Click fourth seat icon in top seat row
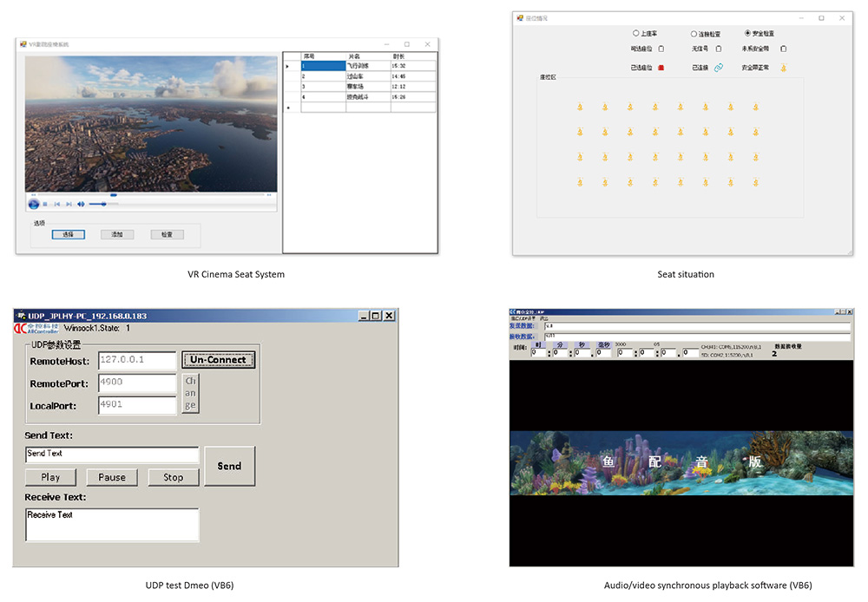868x602 pixels. click(655, 107)
